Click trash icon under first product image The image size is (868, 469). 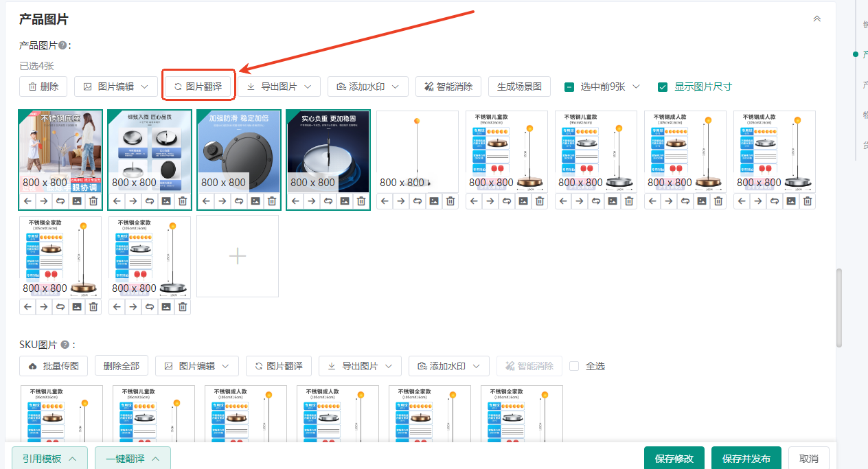click(93, 201)
